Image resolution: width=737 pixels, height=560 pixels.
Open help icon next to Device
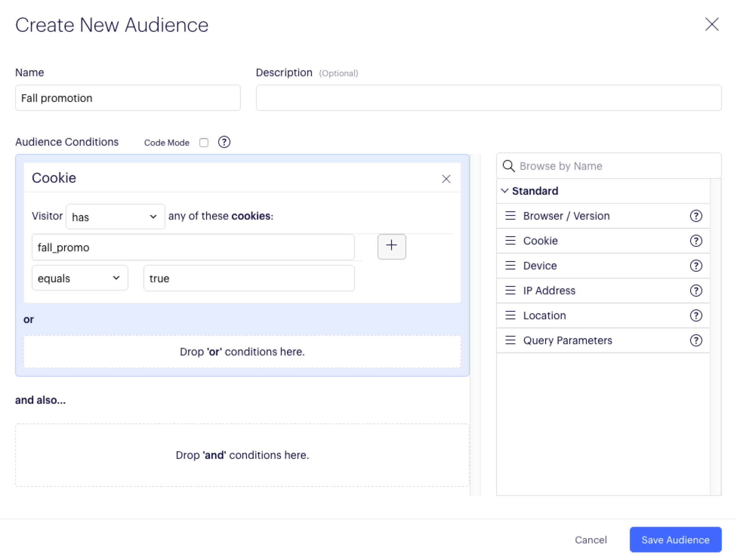point(695,266)
